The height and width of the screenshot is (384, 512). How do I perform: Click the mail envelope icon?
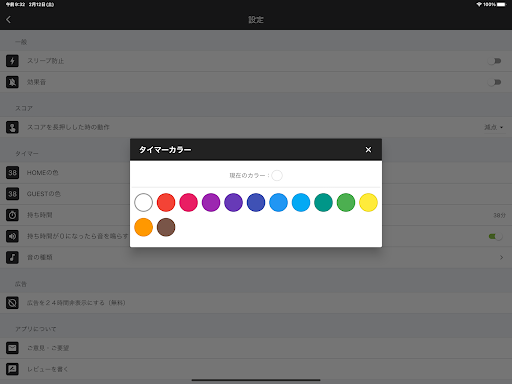coord(12,348)
